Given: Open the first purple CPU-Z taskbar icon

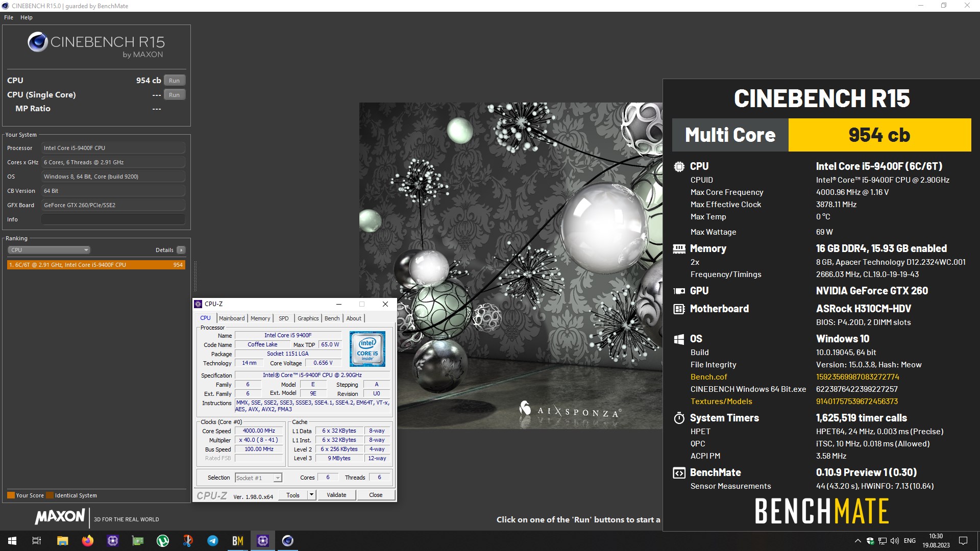Looking at the screenshot, I should coord(113,541).
